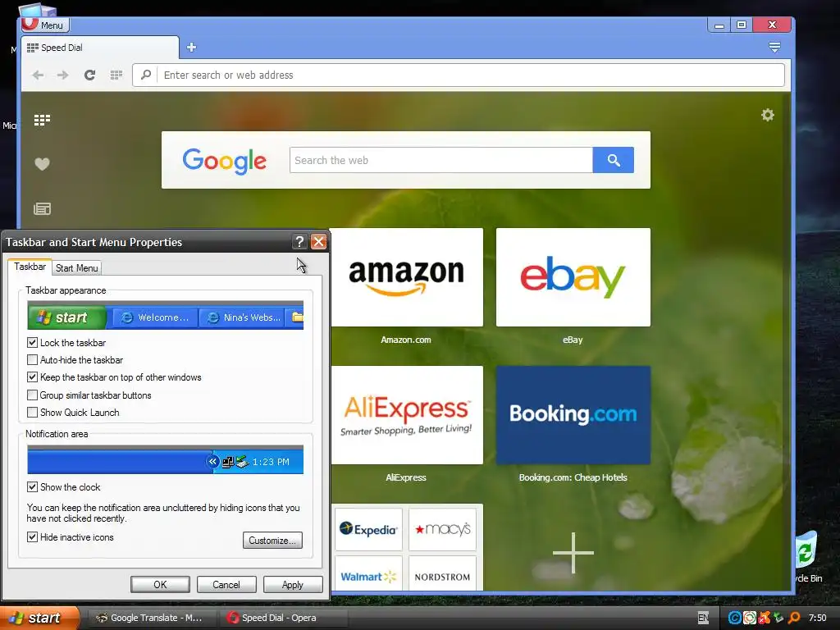Open the Amazon speed dial tile

(407, 277)
